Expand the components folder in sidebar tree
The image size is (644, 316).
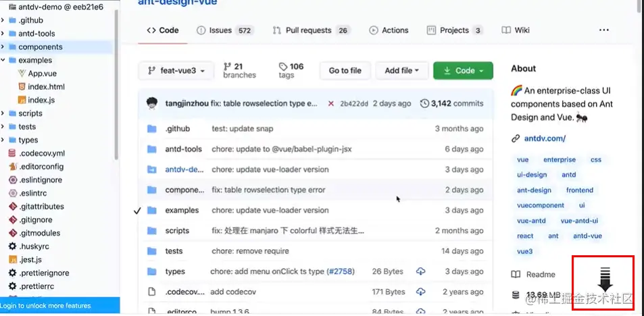(x=3, y=47)
